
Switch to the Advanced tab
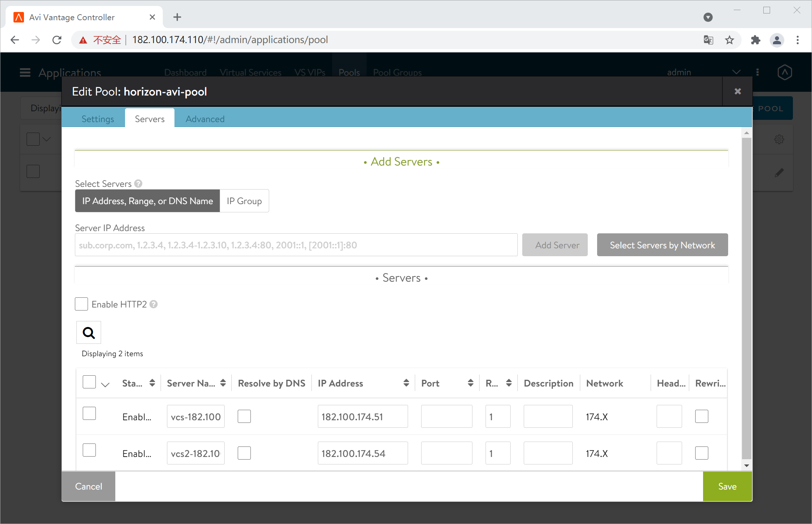(205, 119)
